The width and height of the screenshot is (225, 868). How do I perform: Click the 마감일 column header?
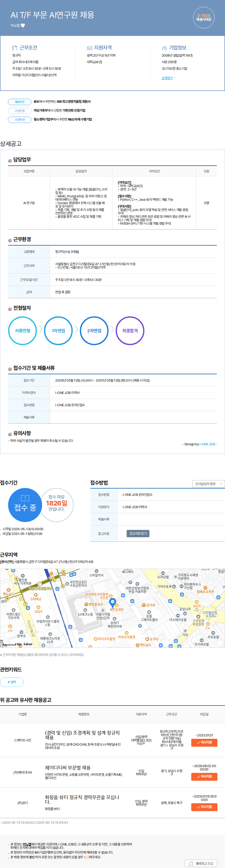(204, 714)
